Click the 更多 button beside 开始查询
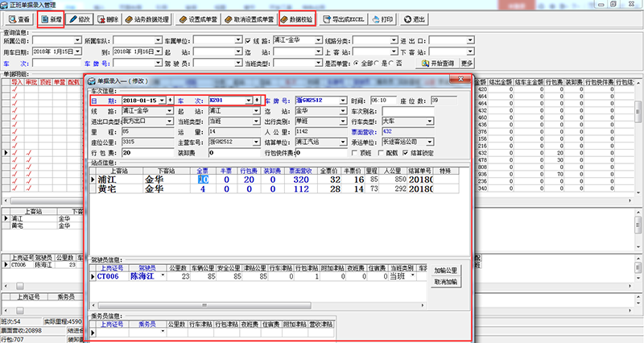The height and width of the screenshot is (343, 644). pyautogui.click(x=467, y=64)
